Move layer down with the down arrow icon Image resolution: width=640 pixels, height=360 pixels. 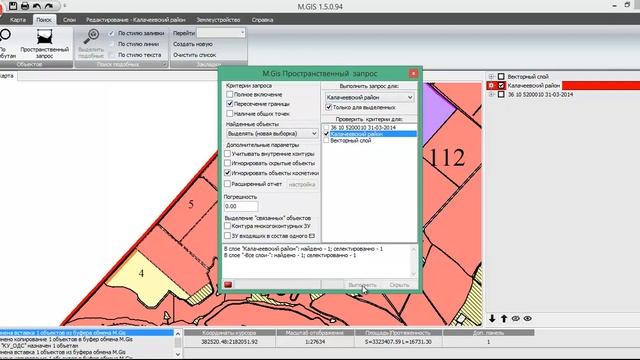point(492,318)
